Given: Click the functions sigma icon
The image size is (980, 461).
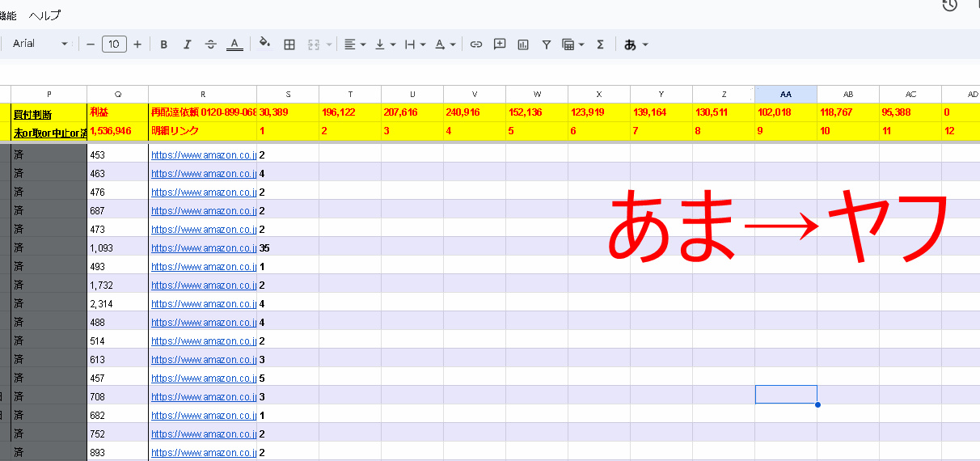Looking at the screenshot, I should (600, 44).
